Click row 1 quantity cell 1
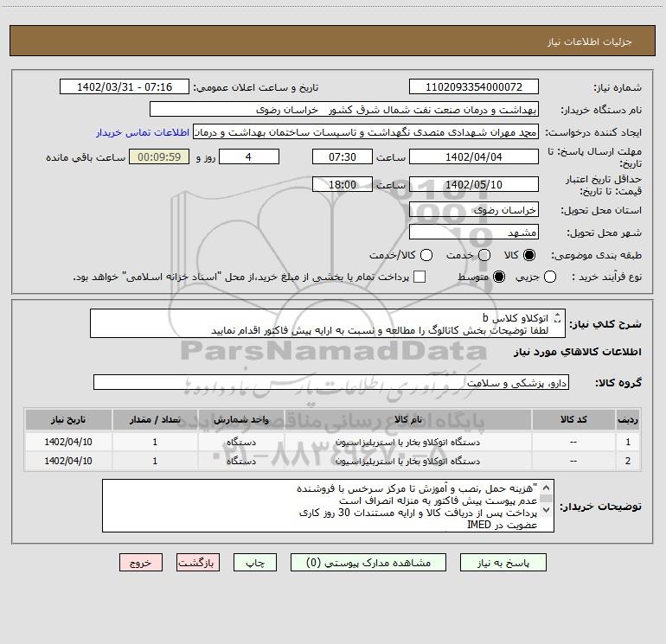Image resolution: width=666 pixels, height=644 pixels. click(x=155, y=442)
